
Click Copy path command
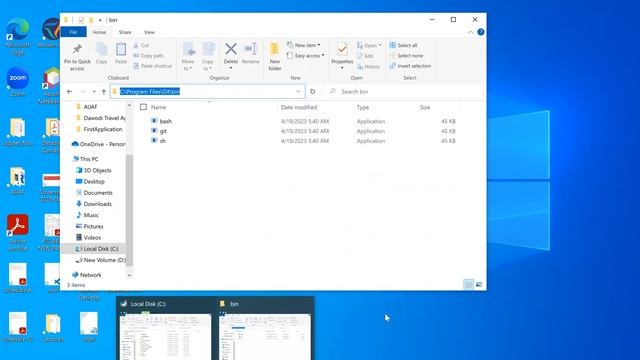[148, 56]
